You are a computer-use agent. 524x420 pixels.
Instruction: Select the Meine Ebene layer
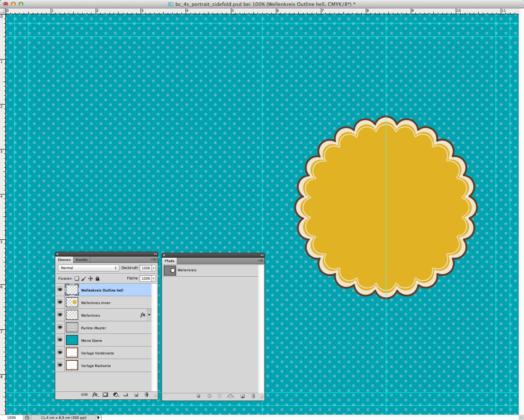click(x=91, y=340)
